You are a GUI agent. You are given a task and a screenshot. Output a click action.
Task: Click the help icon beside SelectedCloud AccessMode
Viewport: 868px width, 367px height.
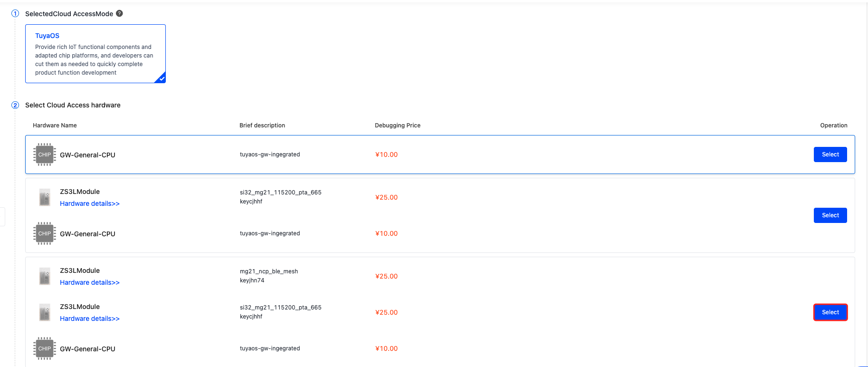119,13
